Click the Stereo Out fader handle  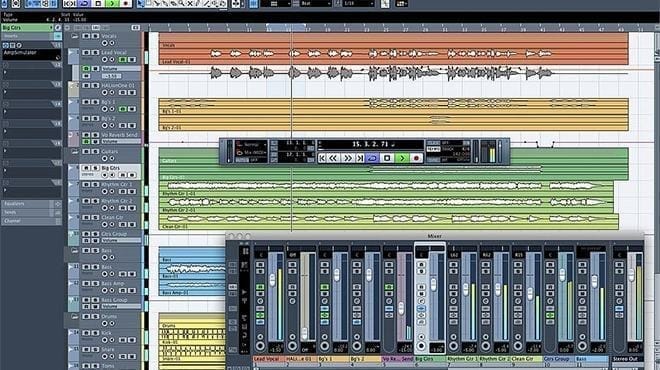tap(631, 275)
